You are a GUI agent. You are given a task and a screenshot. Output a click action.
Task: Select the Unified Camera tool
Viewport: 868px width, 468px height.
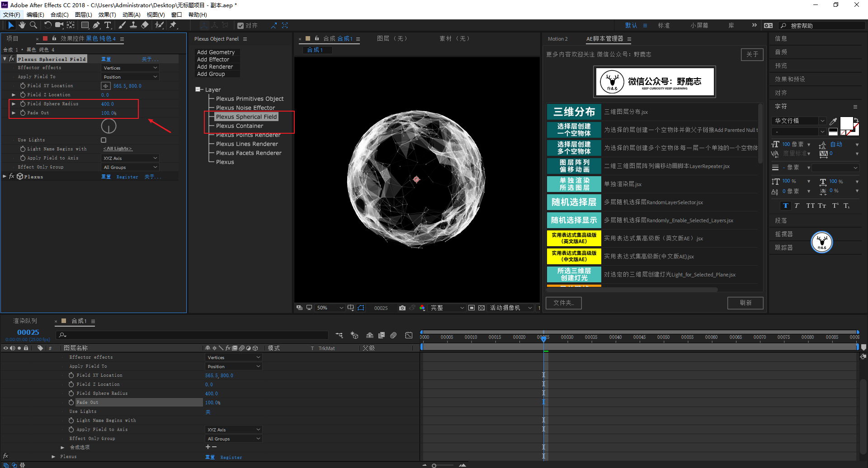tap(59, 25)
